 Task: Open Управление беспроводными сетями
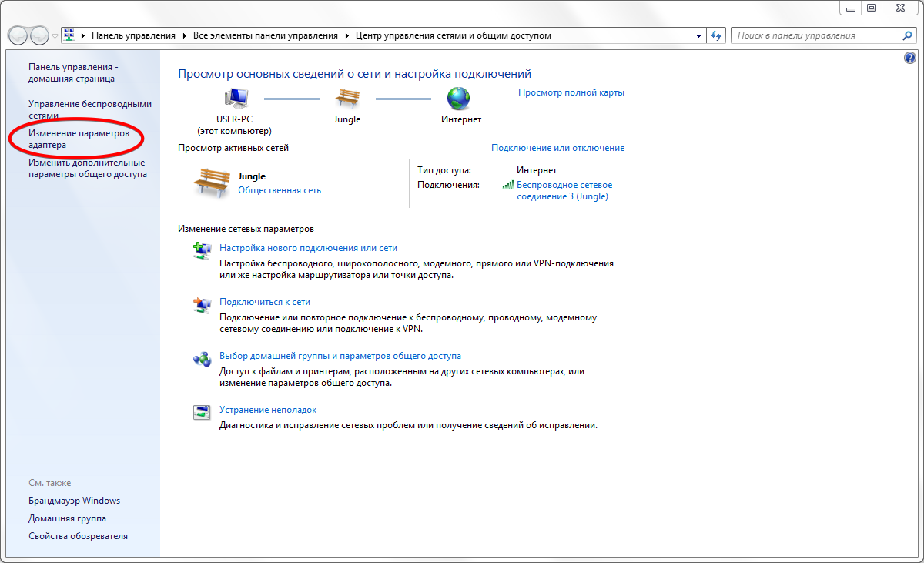coord(89,109)
